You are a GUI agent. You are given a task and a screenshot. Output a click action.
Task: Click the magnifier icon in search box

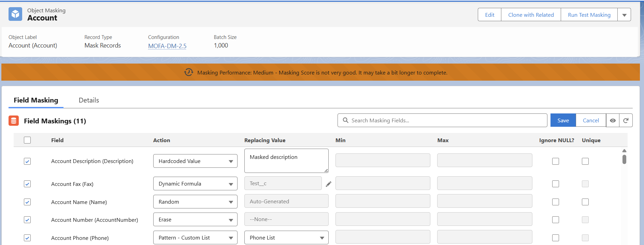point(345,120)
